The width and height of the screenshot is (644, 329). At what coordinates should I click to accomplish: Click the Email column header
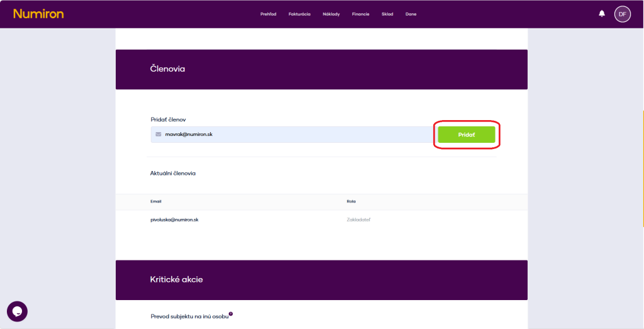pyautogui.click(x=156, y=201)
